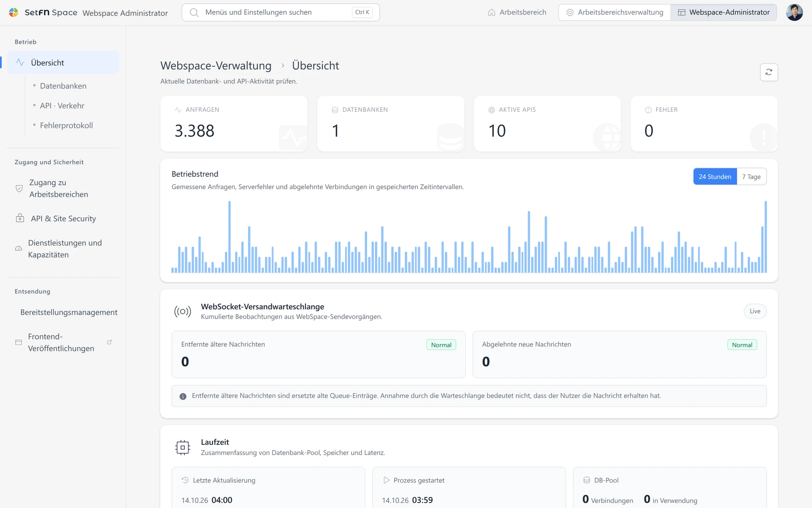Click the shield icon beside Zugang zu Arbeitsbereichen
Screen dimensions: 812x508
point(19,188)
